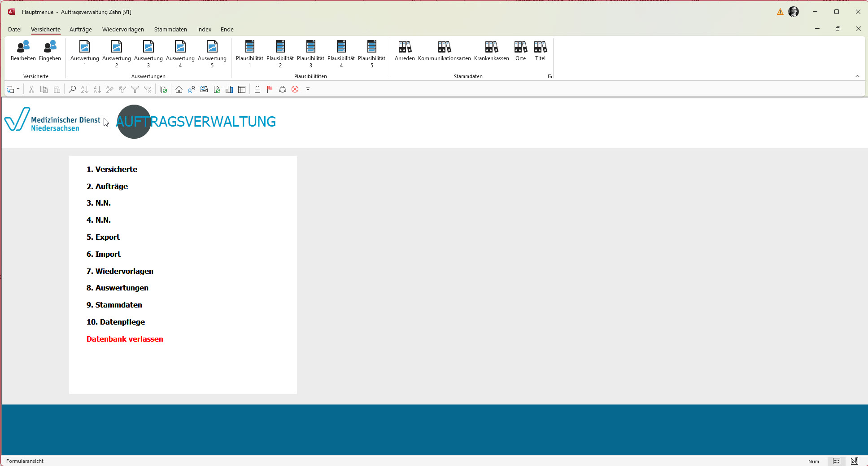Open the Stammdaten group dialog launcher

pos(550,76)
